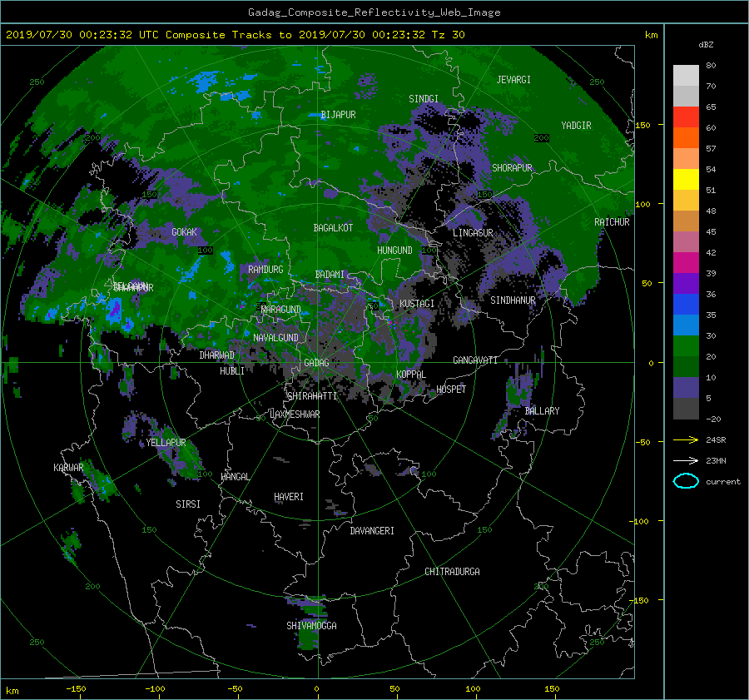The image size is (749, 700).
Task: Click the HUBLI city label
Action: tap(232, 371)
